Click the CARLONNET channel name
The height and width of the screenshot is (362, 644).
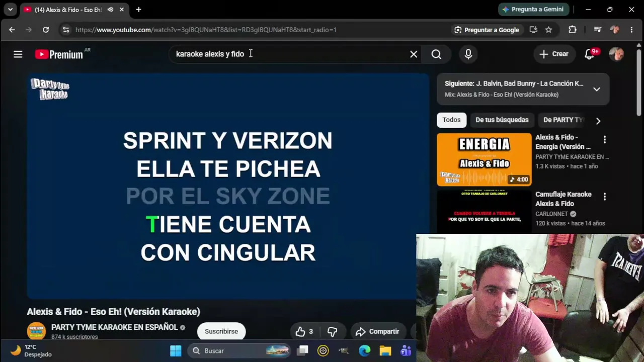click(x=551, y=214)
